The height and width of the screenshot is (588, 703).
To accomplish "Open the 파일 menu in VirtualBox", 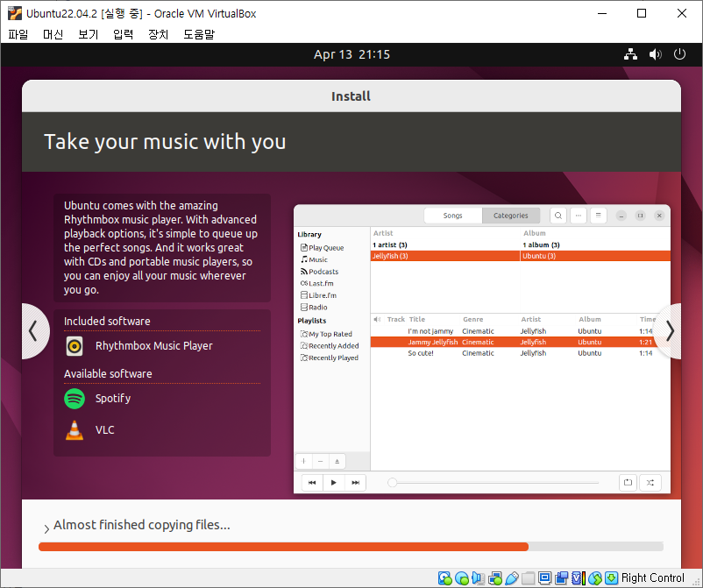I will click(x=18, y=34).
